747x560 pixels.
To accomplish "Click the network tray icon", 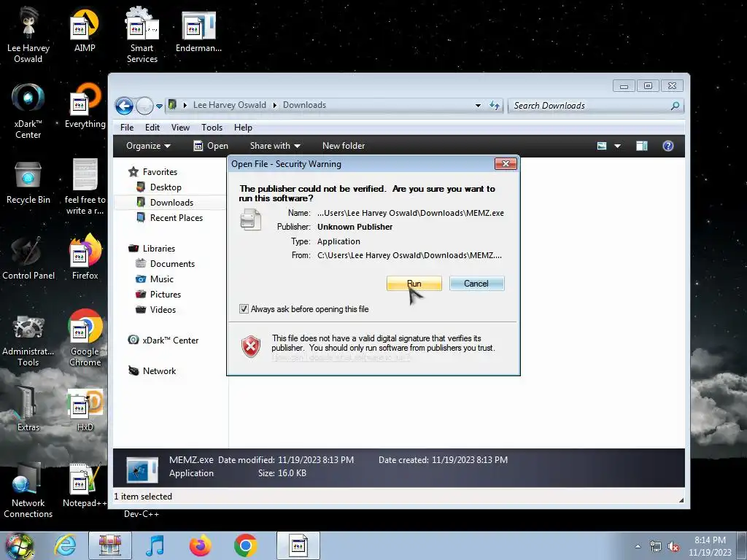I will click(656, 547).
